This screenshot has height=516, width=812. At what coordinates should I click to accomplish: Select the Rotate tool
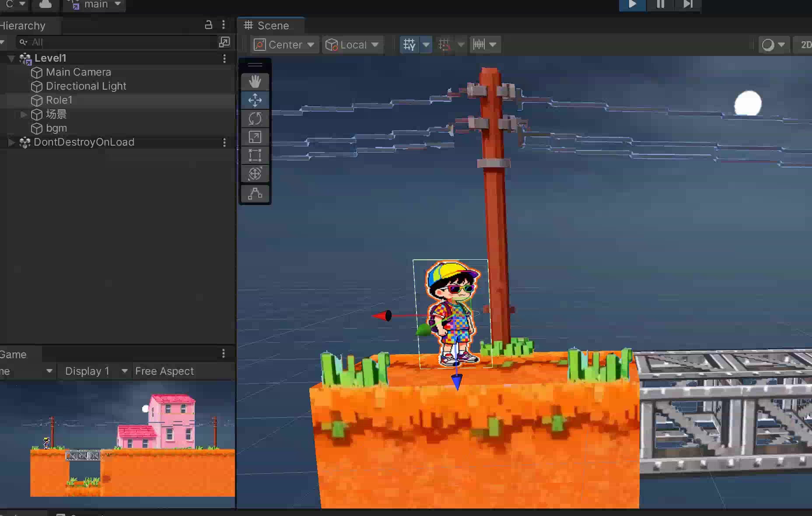[x=255, y=119]
